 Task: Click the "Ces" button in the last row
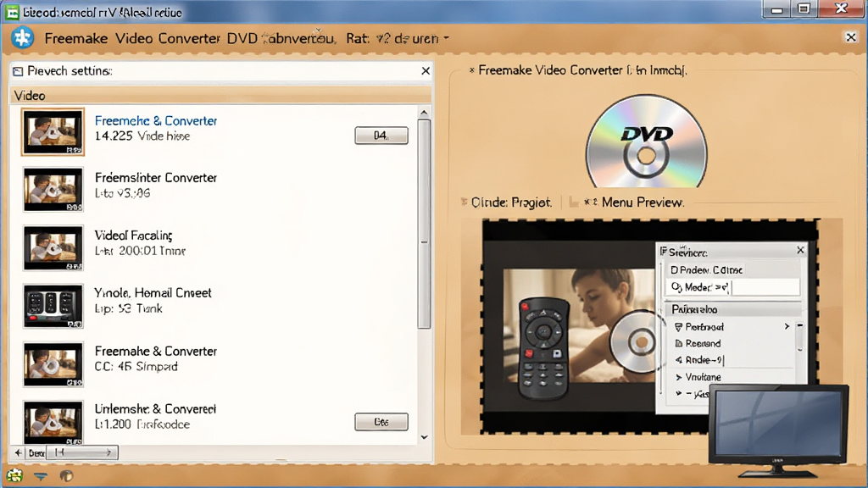click(x=381, y=422)
